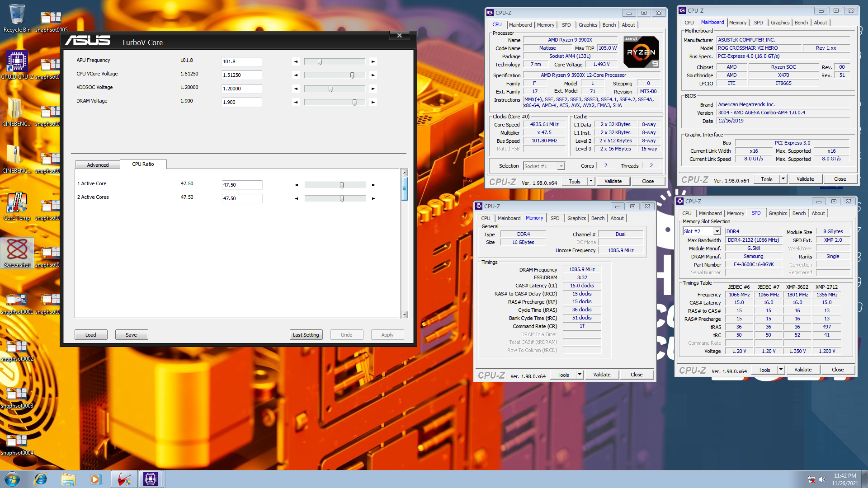Screen dimensions: 868x488
Task: Launch the CPUID CPU-Z desktop shortcut
Action: (17, 66)
